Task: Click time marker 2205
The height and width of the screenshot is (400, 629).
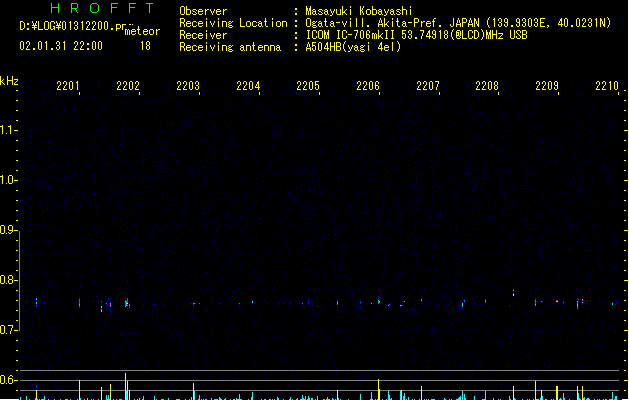Action: 308,86
